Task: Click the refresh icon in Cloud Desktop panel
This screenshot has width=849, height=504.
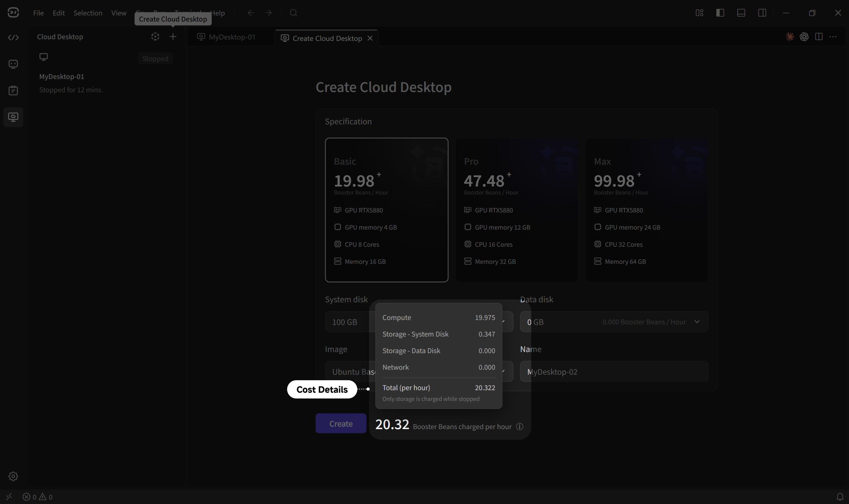Action: 155,36
